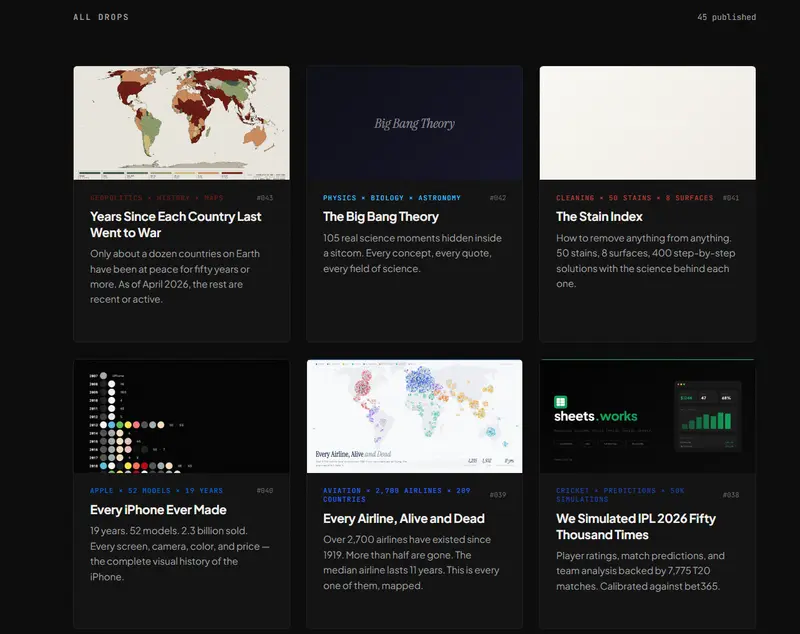The width and height of the screenshot is (800, 634).
Task: Open 'Every Airline, Alive and Dead' title
Action: click(404, 518)
